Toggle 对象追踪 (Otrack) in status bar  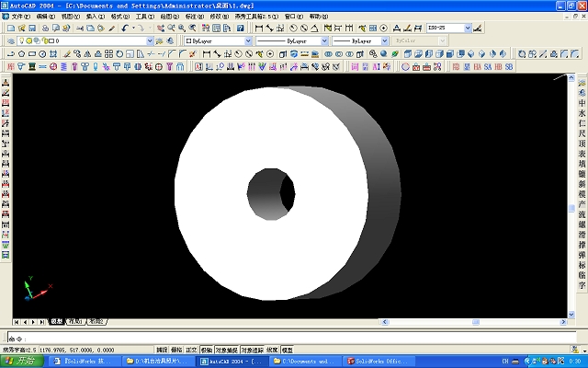[x=252, y=350]
